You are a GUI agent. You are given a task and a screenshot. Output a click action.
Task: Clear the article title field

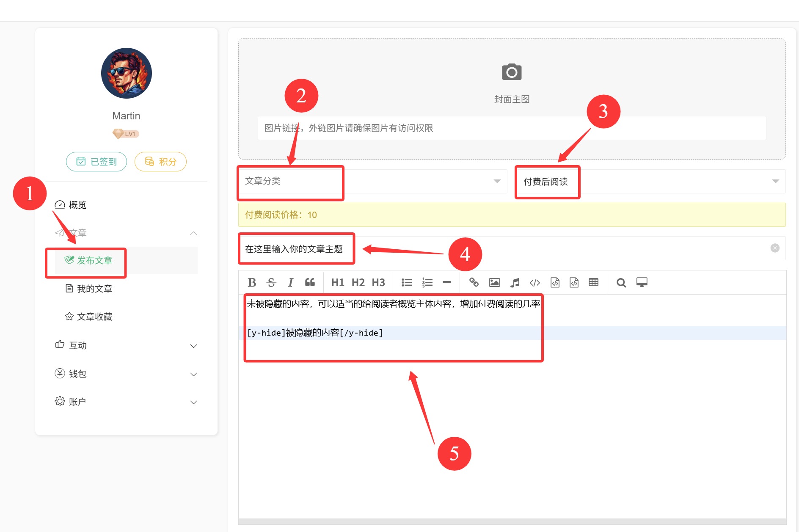[775, 248]
